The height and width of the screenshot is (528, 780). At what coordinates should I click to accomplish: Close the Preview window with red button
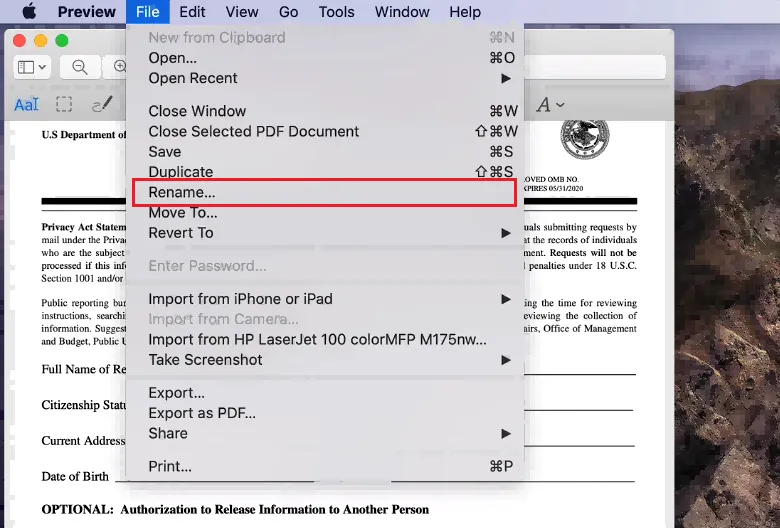(19, 40)
